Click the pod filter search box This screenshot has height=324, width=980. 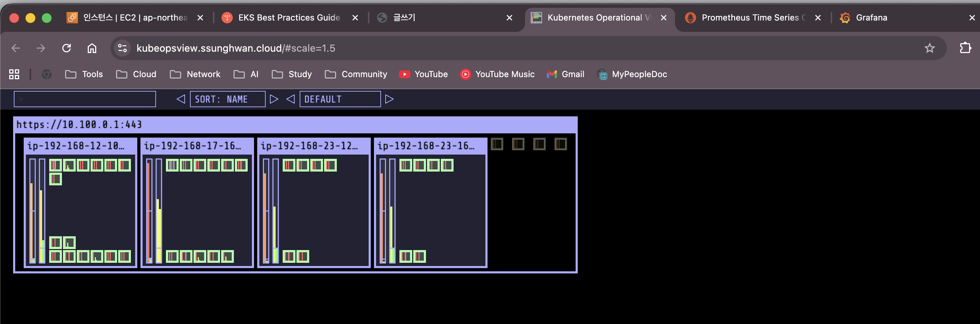click(85, 99)
